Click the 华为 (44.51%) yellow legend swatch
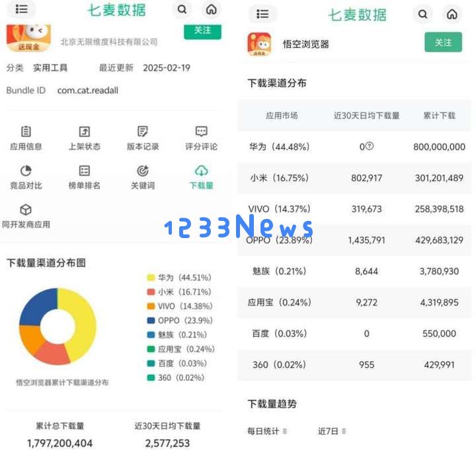 (151, 278)
